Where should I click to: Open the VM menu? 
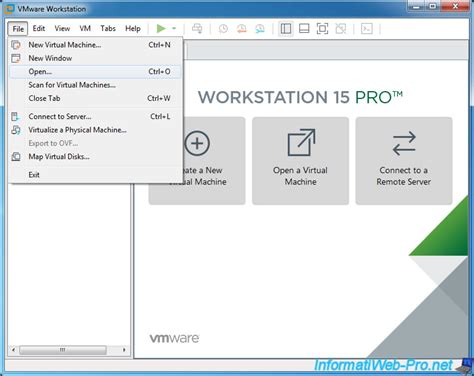click(x=85, y=29)
